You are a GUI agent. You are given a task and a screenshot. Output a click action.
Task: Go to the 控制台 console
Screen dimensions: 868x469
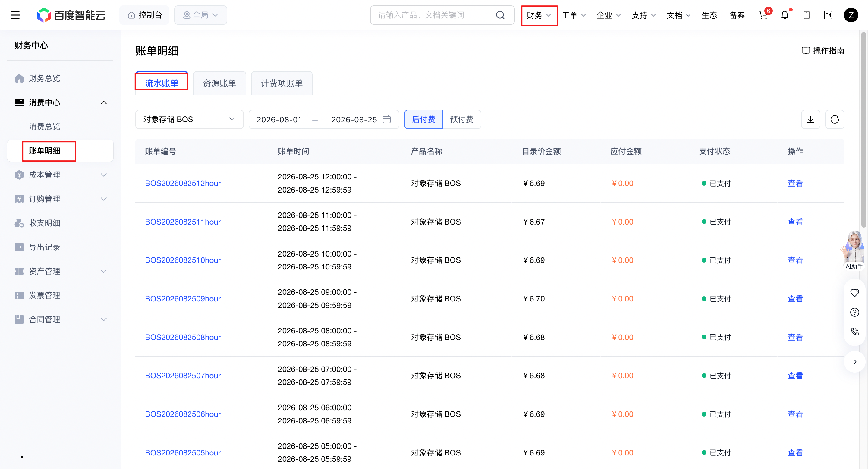tap(145, 15)
